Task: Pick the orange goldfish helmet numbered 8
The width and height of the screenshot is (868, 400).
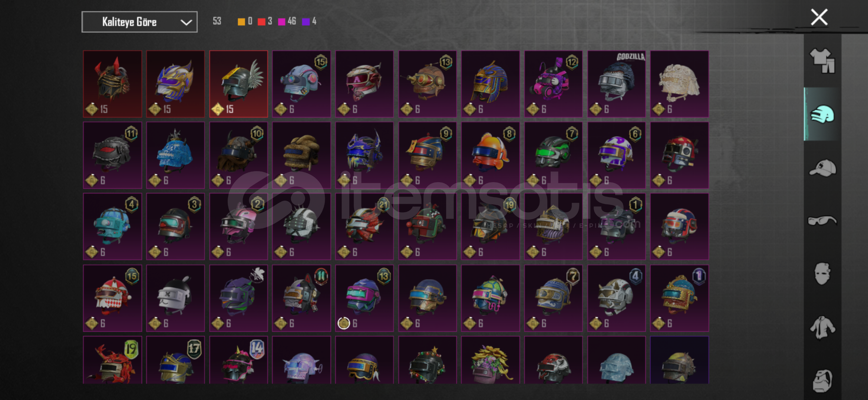Action: (490, 155)
